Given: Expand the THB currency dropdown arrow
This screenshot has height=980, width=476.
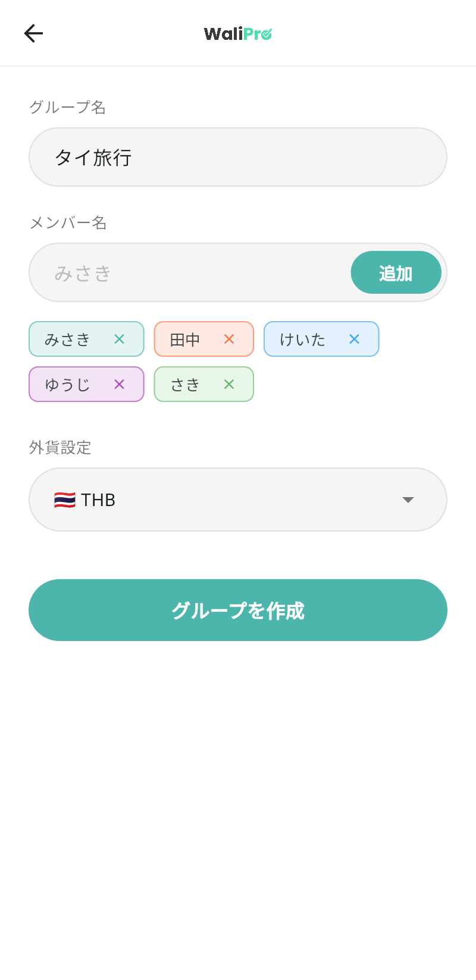Looking at the screenshot, I should pyautogui.click(x=408, y=500).
